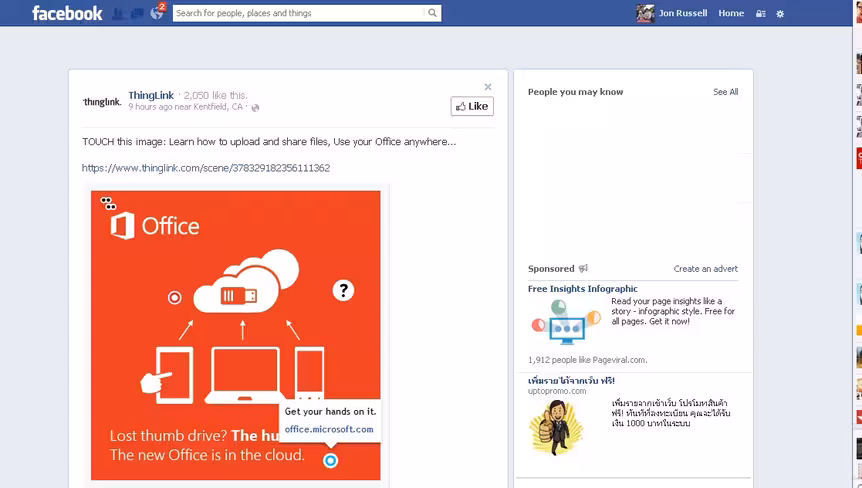Go to Jon Russell profile name
862x488 pixels.
683,13
